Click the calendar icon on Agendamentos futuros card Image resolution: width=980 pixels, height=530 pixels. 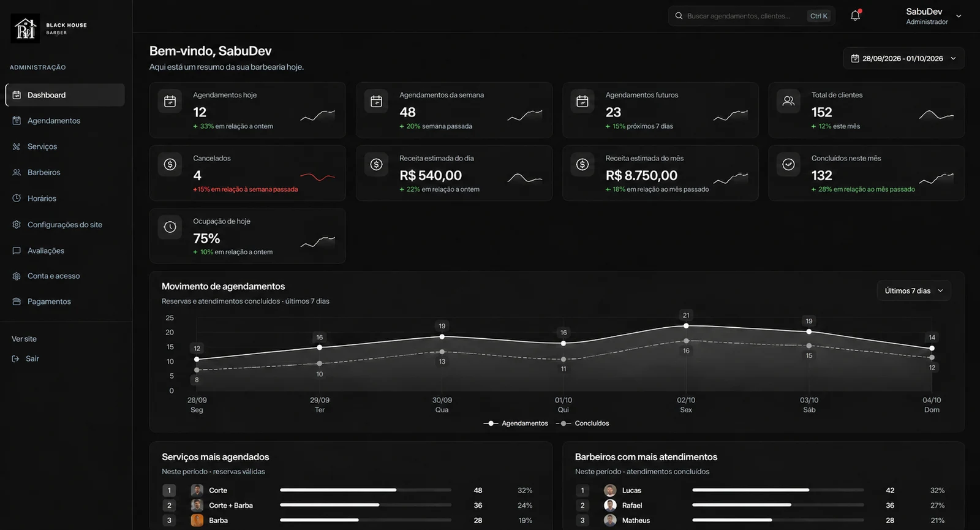pyautogui.click(x=582, y=102)
